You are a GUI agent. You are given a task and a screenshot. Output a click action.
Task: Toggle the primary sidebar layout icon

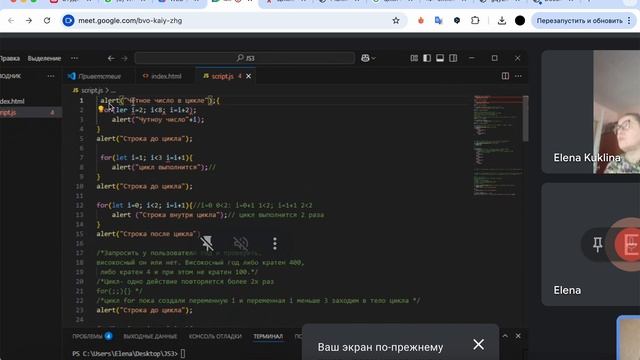pyautogui.click(x=427, y=58)
